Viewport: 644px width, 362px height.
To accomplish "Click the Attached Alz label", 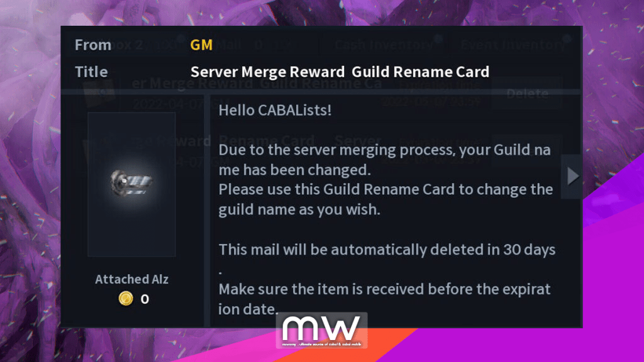I will click(131, 279).
